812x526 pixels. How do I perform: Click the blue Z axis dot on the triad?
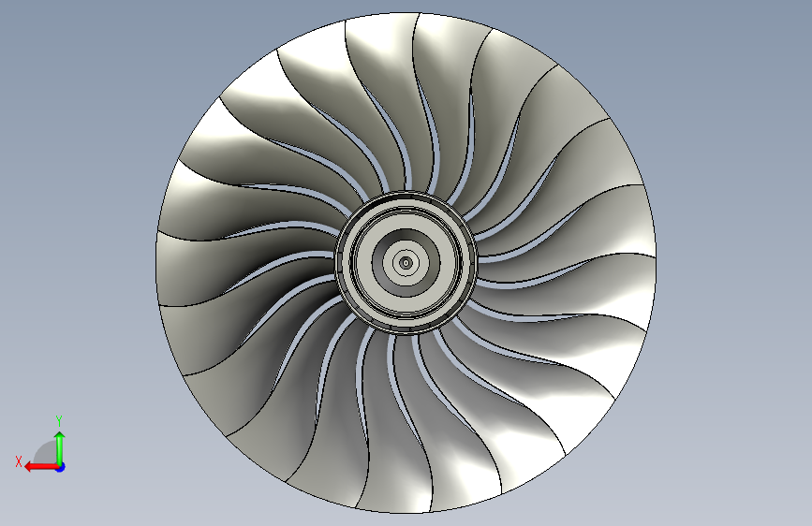[61, 467]
